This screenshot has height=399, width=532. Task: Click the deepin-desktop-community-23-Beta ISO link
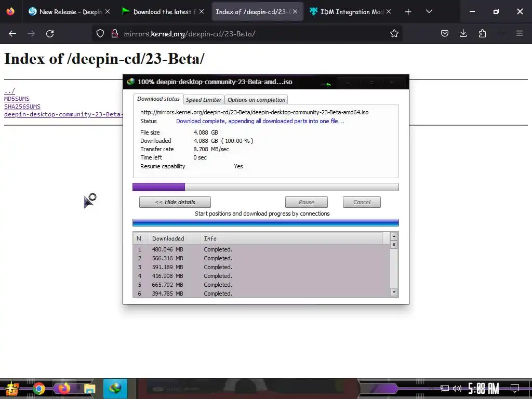[x=63, y=114]
